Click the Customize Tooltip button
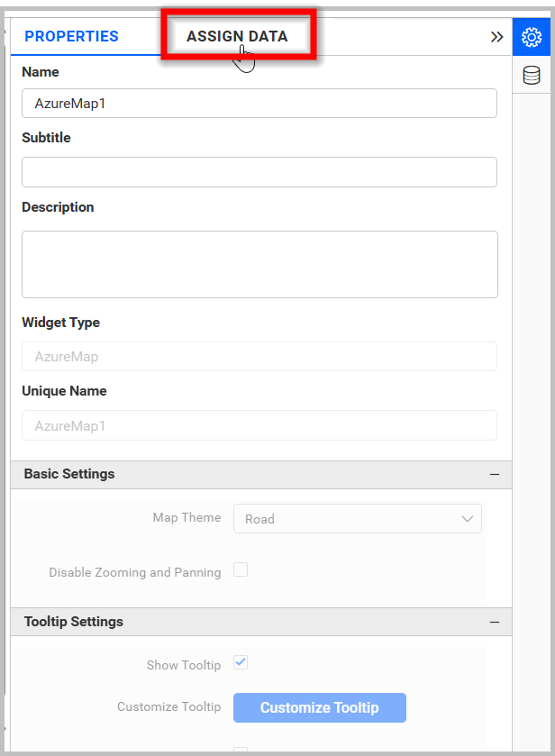Screen dimensions: 555x756 point(320,708)
